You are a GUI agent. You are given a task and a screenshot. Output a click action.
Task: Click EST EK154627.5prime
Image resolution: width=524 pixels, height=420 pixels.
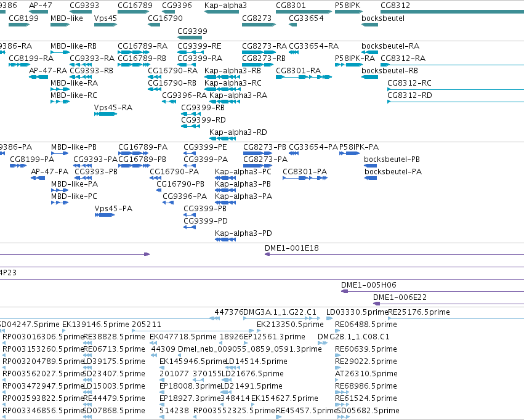point(284,398)
